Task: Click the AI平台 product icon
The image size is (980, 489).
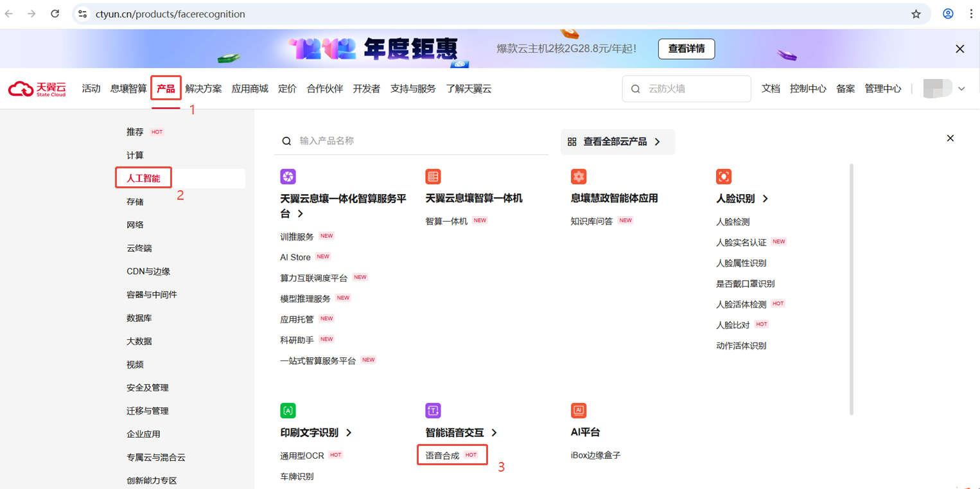Action: (577, 410)
